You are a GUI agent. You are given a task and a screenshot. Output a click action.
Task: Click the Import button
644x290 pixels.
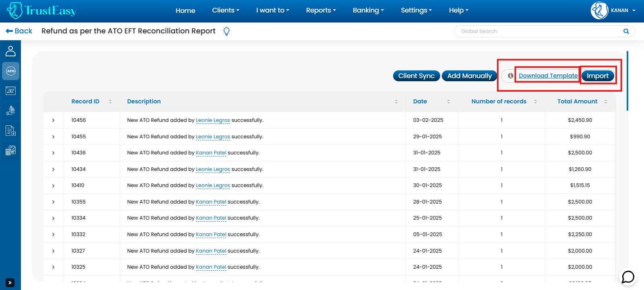597,76
